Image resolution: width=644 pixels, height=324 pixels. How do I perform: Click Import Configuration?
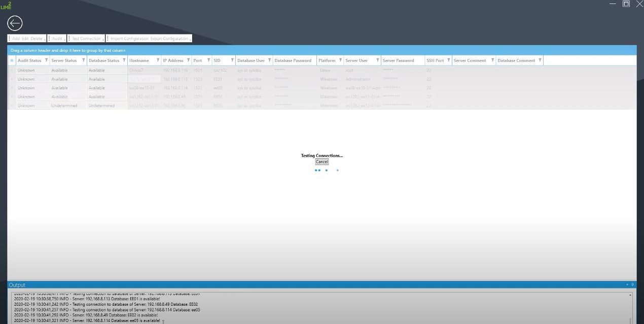pyautogui.click(x=129, y=39)
